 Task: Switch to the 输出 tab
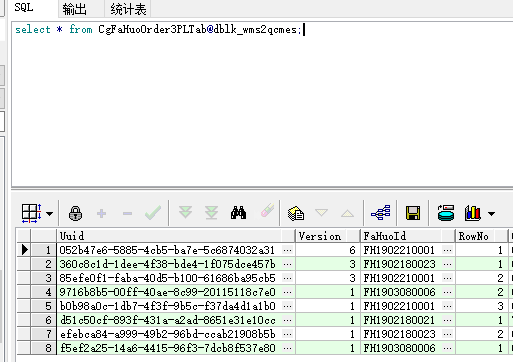[x=74, y=9]
